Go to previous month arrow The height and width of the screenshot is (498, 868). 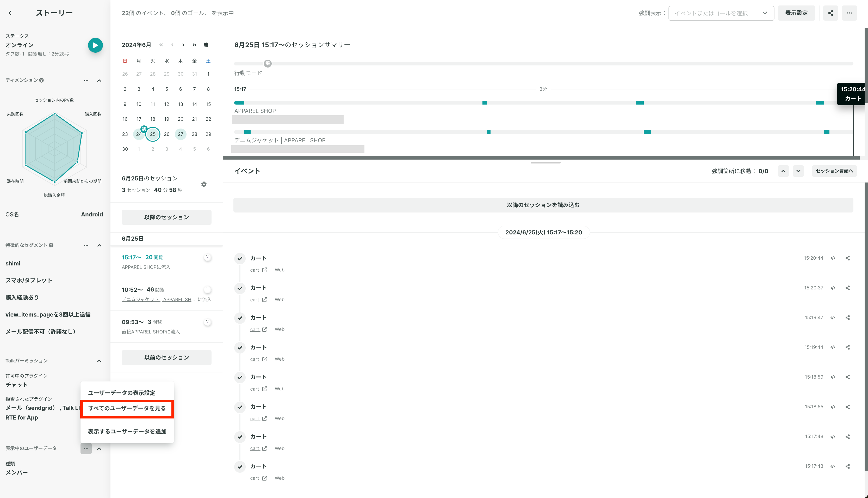[172, 45]
